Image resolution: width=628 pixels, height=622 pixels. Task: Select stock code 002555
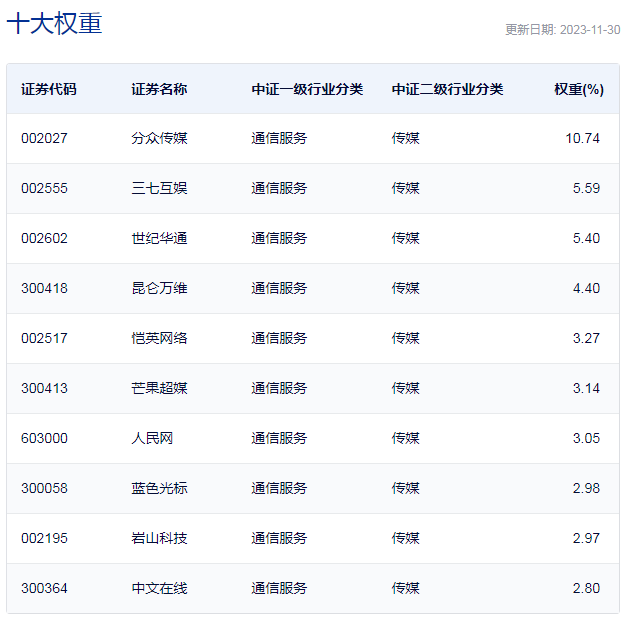[44, 188]
